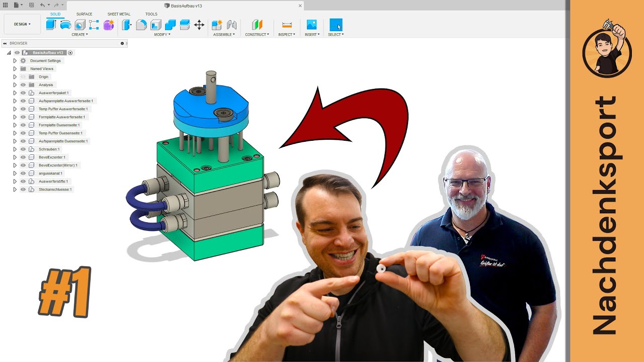Open the CREATE dropdown menu

79,35
